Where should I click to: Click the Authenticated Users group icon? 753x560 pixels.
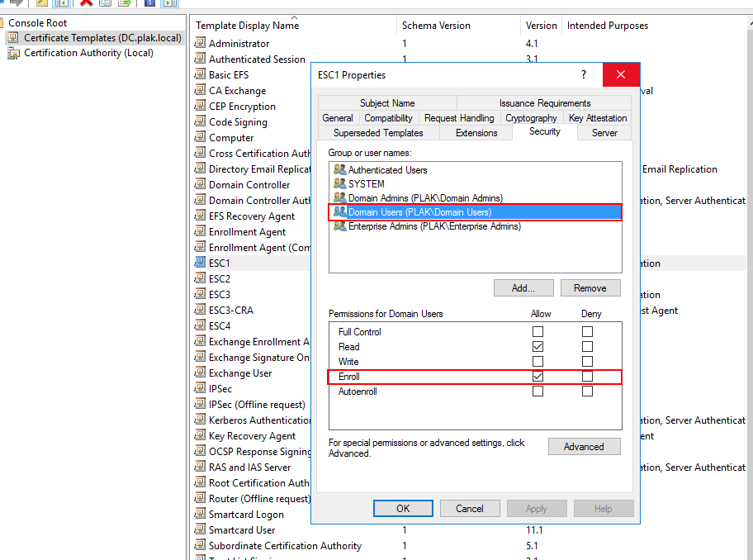tap(339, 170)
